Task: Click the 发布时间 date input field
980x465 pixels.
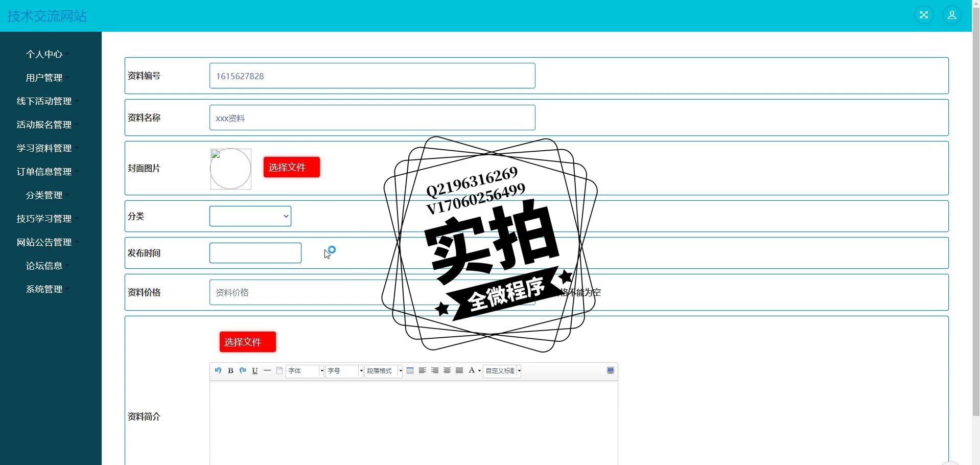Action: pos(255,253)
